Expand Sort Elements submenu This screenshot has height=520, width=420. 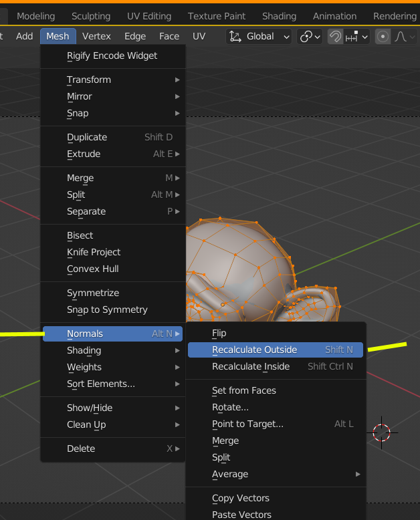point(113,384)
